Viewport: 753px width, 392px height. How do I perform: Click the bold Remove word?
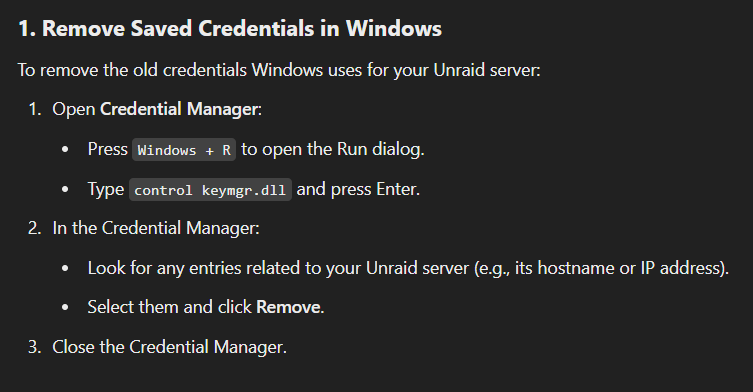[x=288, y=307]
